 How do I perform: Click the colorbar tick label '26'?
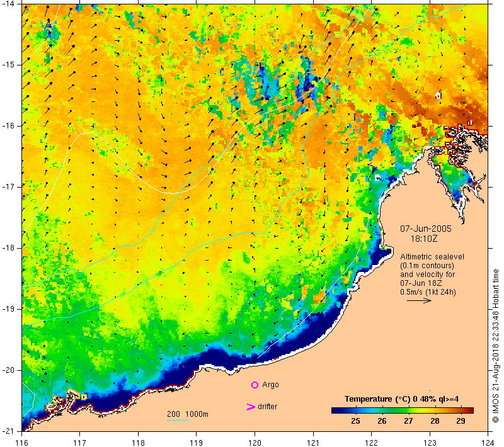click(382, 421)
